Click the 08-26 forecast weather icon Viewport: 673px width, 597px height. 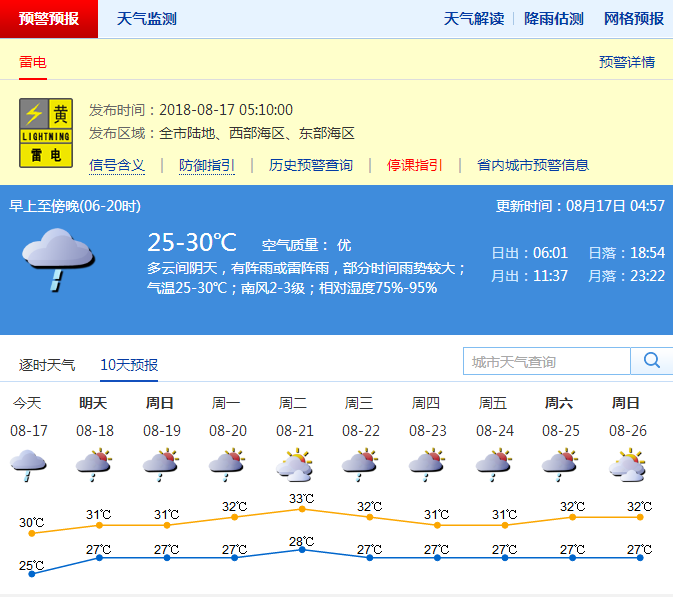coord(626,464)
